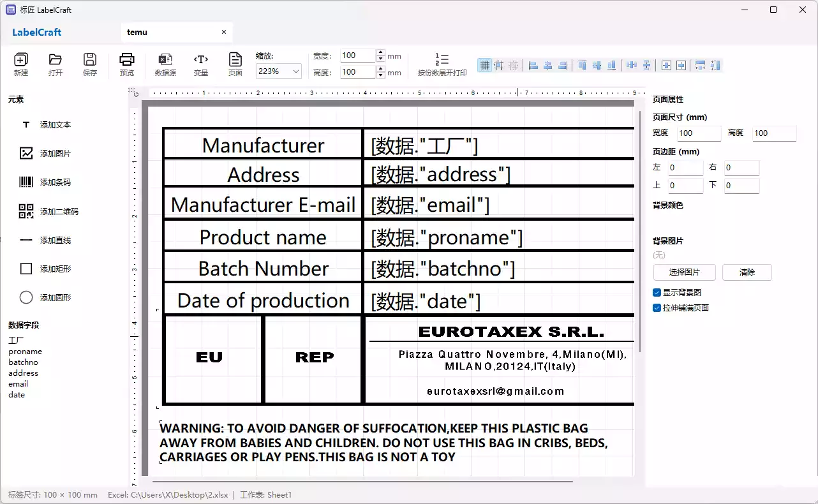Screen dimensions: 818x504
Task: Toggle the 显示背景图 checkbox
Action: pos(657,292)
